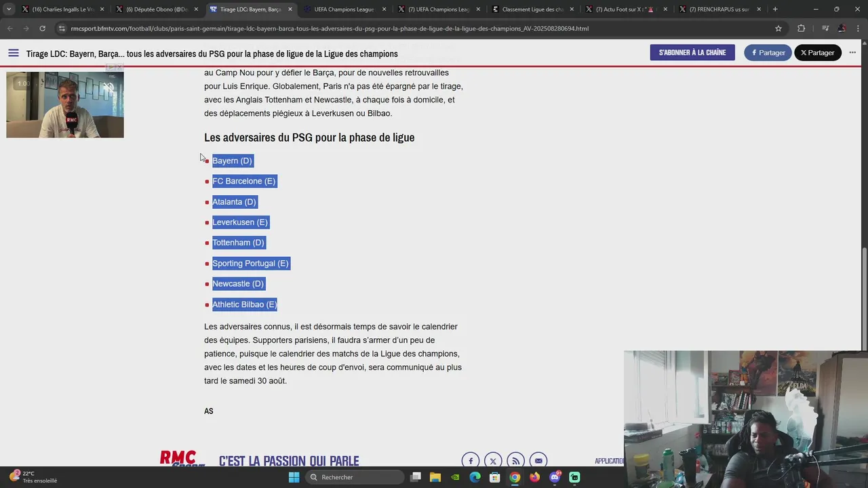The width and height of the screenshot is (868, 488).
Task: Click the site info icon in address bar
Action: (62, 28)
